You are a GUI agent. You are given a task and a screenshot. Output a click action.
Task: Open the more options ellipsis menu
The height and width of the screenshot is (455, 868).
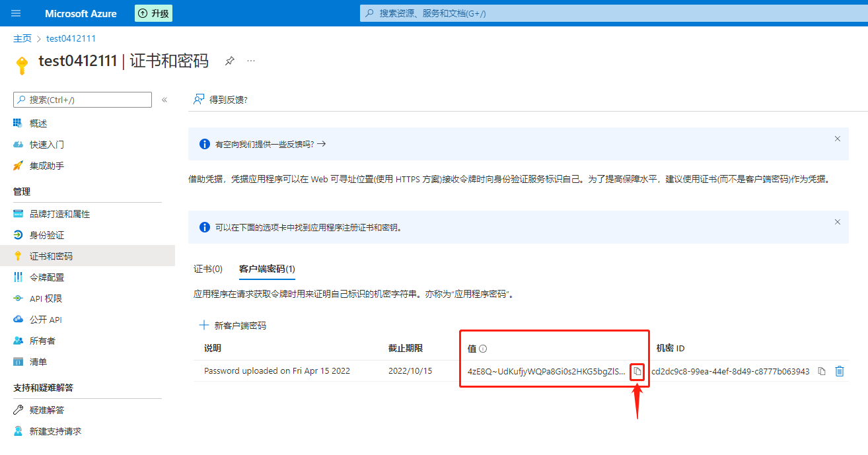click(251, 61)
